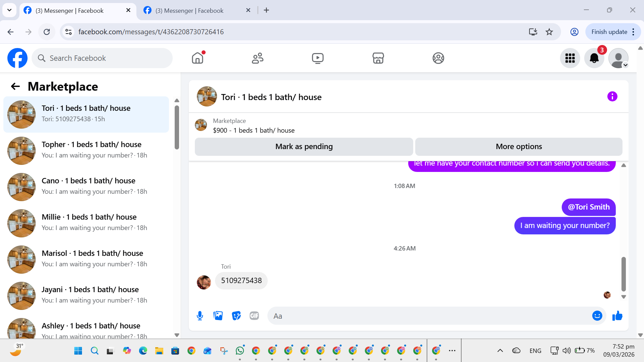Open a new browser tab
This screenshot has width=644, height=362.
(266, 10)
